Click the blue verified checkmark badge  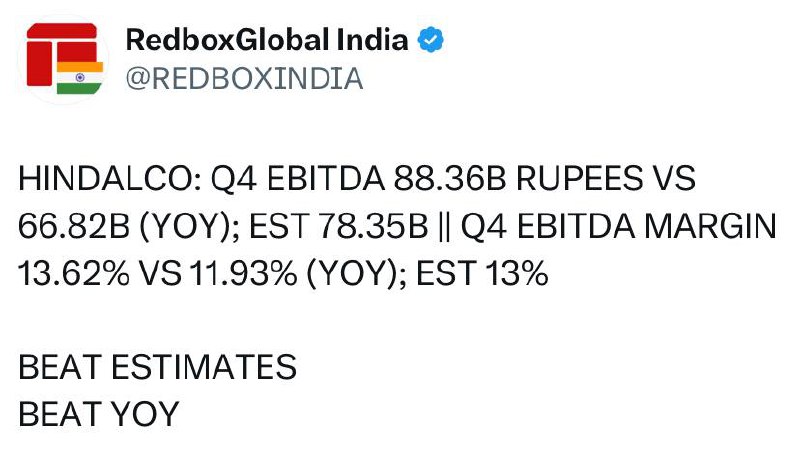431,40
